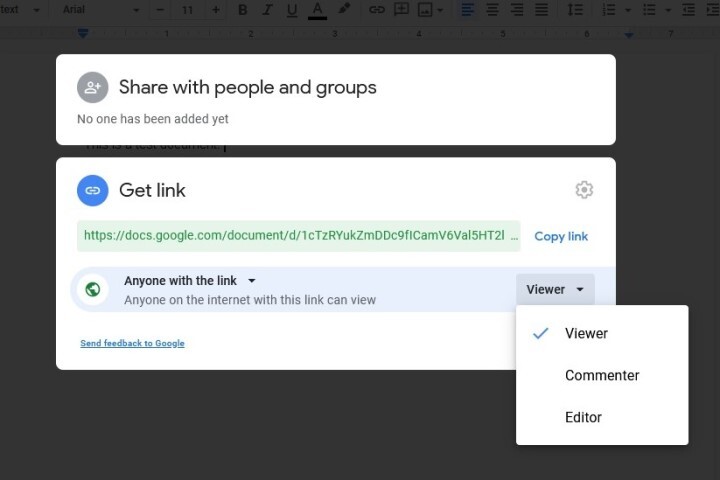Click No one has been added yet text

pos(152,119)
